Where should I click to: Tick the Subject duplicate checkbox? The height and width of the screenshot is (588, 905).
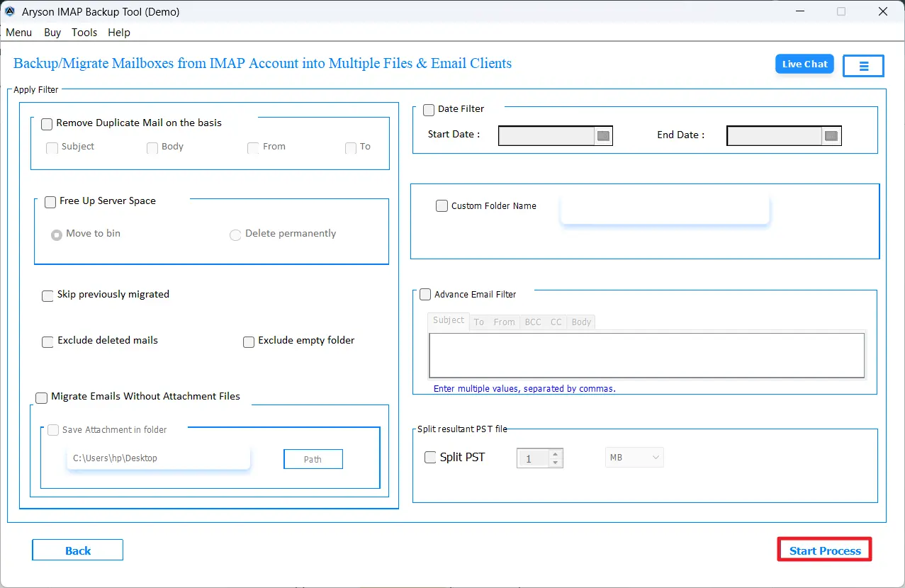click(52, 148)
